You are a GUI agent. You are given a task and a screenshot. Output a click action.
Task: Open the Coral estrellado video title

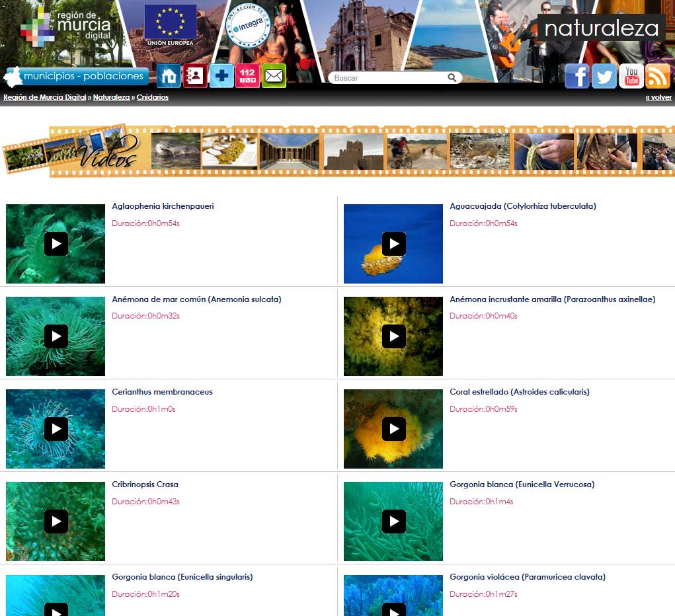click(519, 392)
